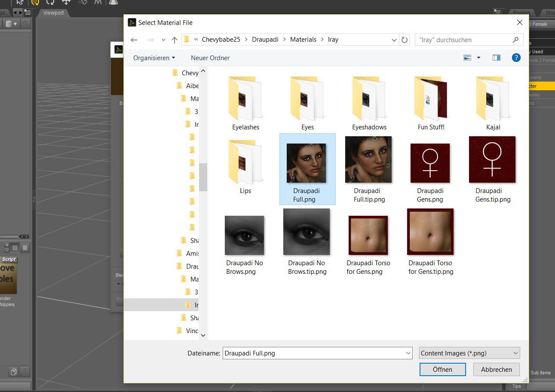The image size is (555, 392).
Task: Switch content pane to grid view icon
Action: click(15, 248)
